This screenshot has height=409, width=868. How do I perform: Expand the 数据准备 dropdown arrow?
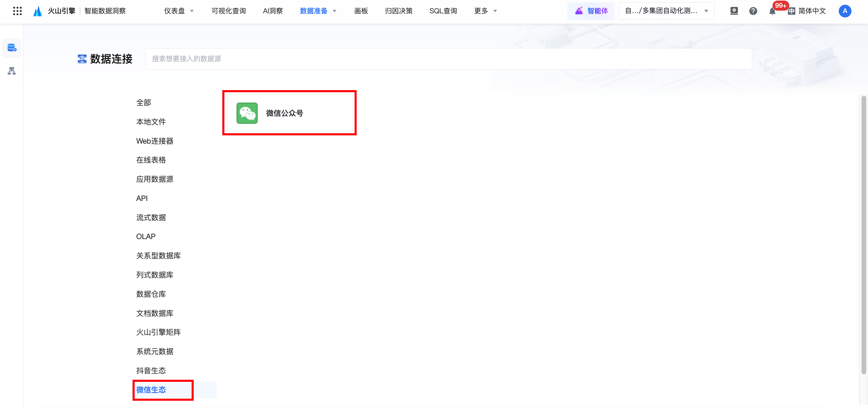(335, 11)
